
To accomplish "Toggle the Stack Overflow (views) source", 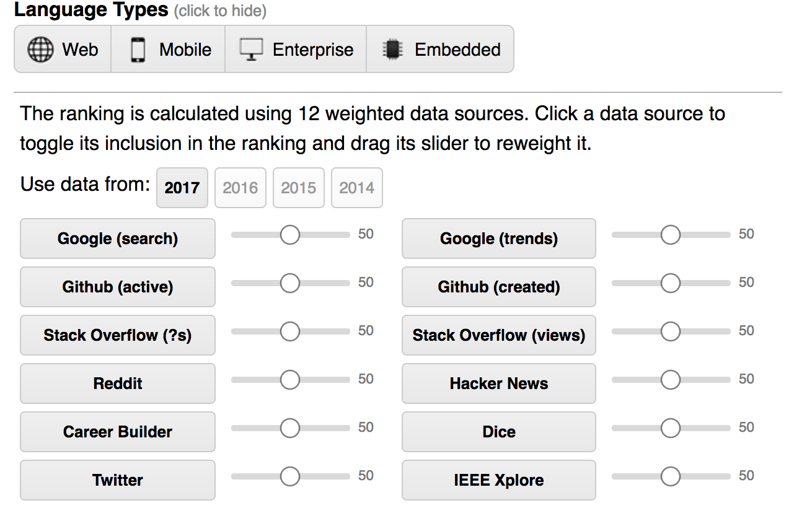I will point(498,335).
